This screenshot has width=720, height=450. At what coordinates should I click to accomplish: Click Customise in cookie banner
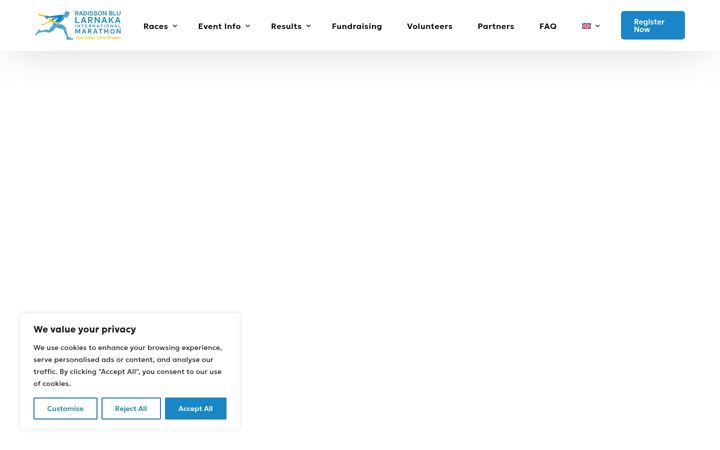[65, 408]
